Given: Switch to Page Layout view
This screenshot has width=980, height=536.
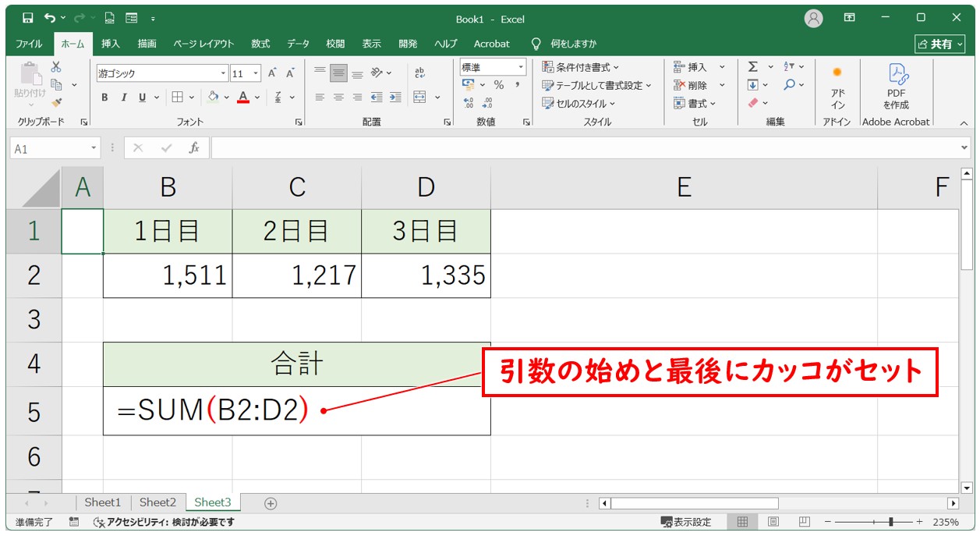Looking at the screenshot, I should coord(773,522).
